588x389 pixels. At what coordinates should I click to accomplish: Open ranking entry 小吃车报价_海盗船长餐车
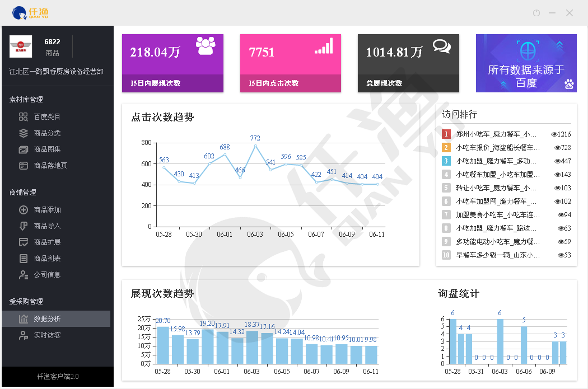pyautogui.click(x=498, y=148)
